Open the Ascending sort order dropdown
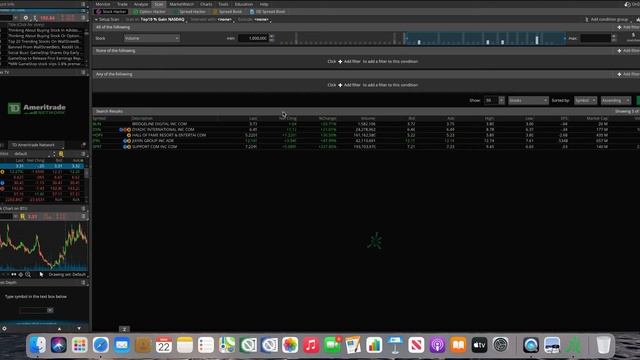The width and height of the screenshot is (640, 360). pos(616,100)
